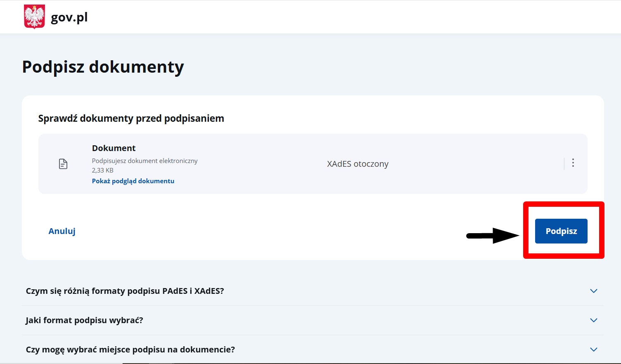This screenshot has width=621, height=364.
Task: Click the black arrow pointing at Podpisz
Action: click(492, 236)
